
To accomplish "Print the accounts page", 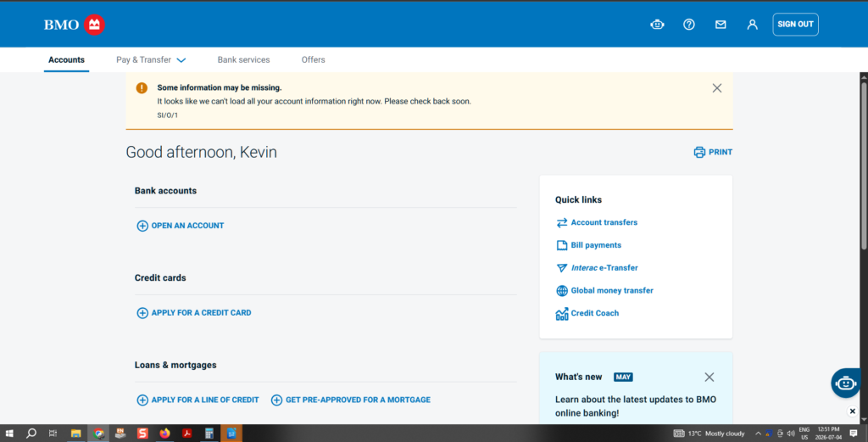I will tap(713, 152).
